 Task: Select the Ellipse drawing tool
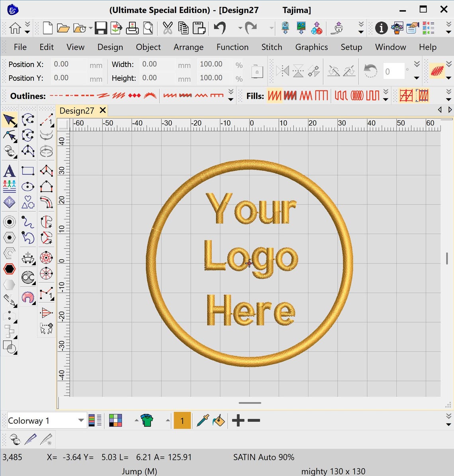click(x=28, y=186)
